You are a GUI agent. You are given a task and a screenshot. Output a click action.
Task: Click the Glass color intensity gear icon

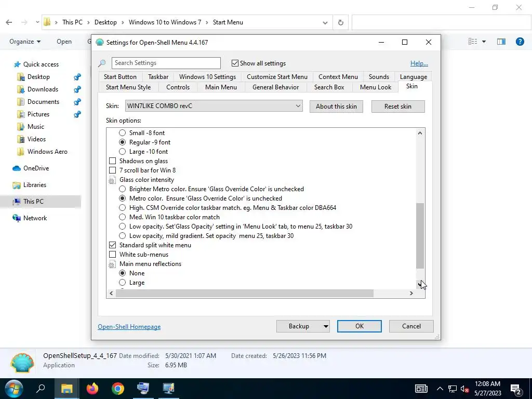tap(112, 180)
